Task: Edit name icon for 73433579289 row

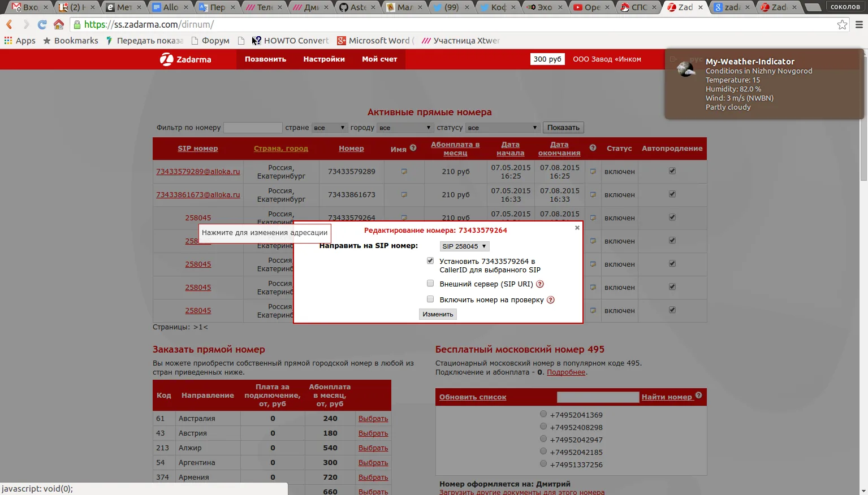Action: click(x=404, y=171)
